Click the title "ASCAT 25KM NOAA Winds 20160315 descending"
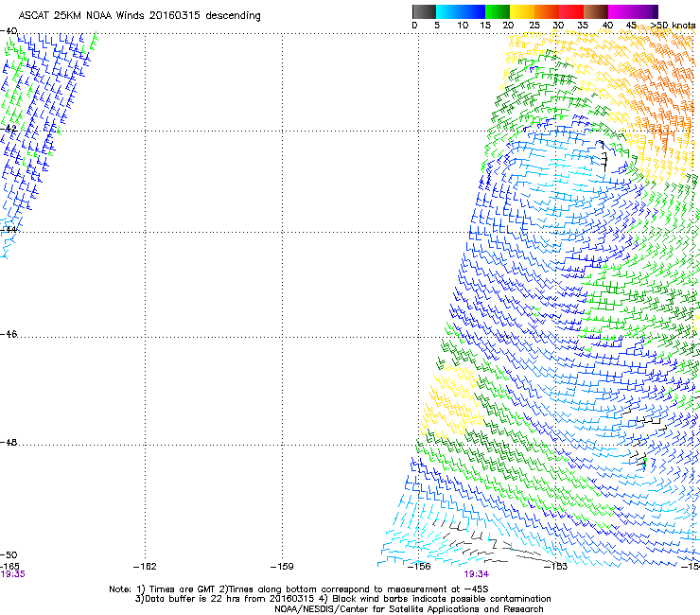Screen dimensions: 700x615 click(139, 16)
